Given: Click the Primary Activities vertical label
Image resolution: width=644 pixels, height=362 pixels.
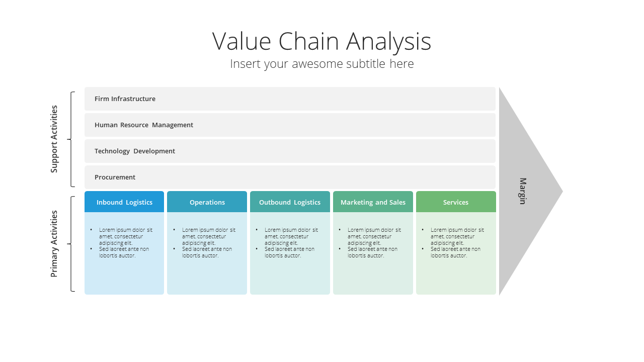Looking at the screenshot, I should pyautogui.click(x=54, y=244).
